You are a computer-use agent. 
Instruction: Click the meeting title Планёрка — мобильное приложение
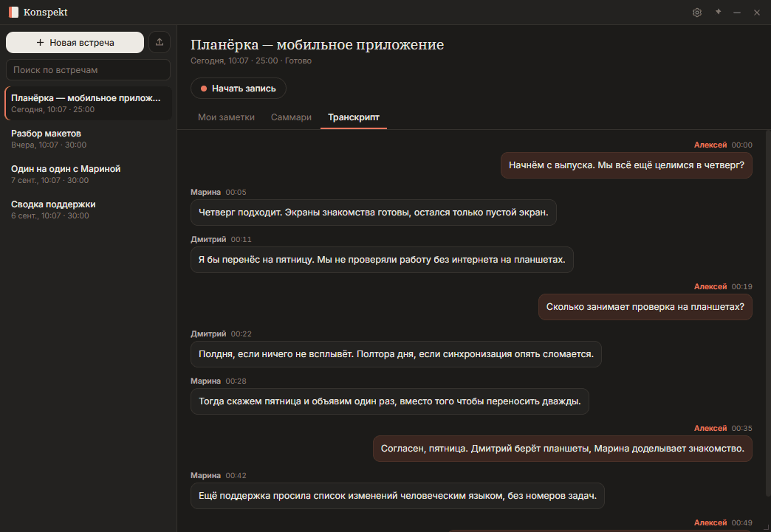[x=317, y=45]
